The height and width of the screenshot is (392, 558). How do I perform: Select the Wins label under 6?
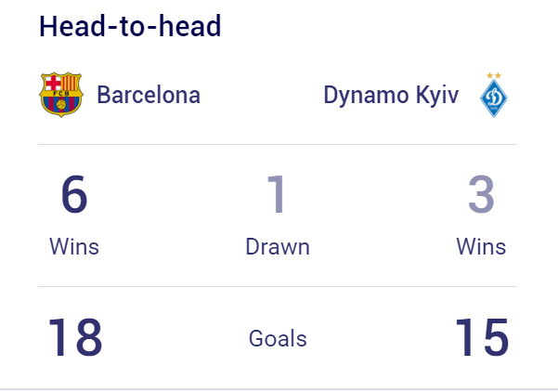74,247
